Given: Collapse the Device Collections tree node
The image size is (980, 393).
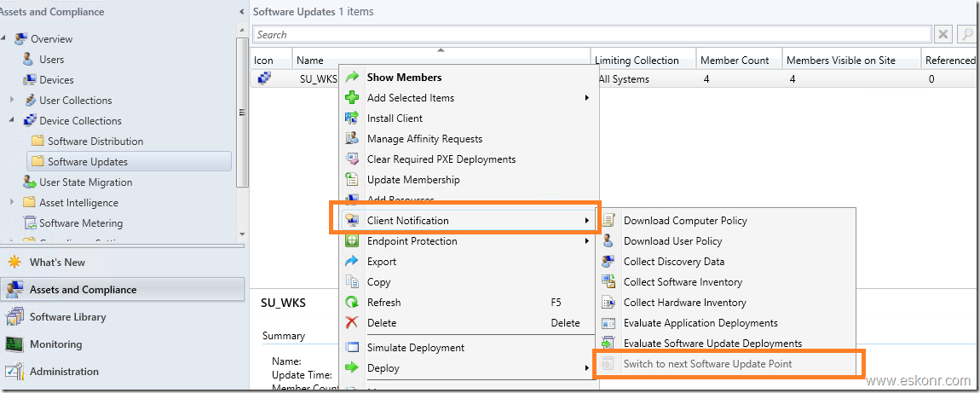Looking at the screenshot, I should pyautogui.click(x=12, y=121).
